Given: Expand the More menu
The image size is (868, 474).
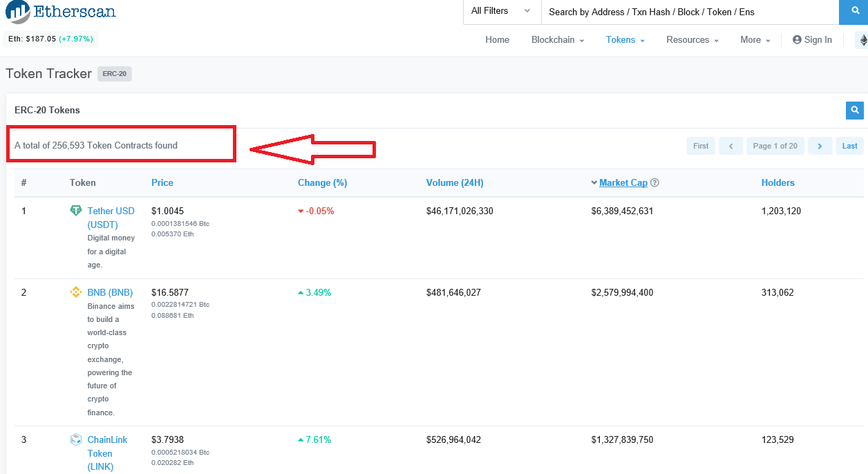Looking at the screenshot, I should pos(755,40).
